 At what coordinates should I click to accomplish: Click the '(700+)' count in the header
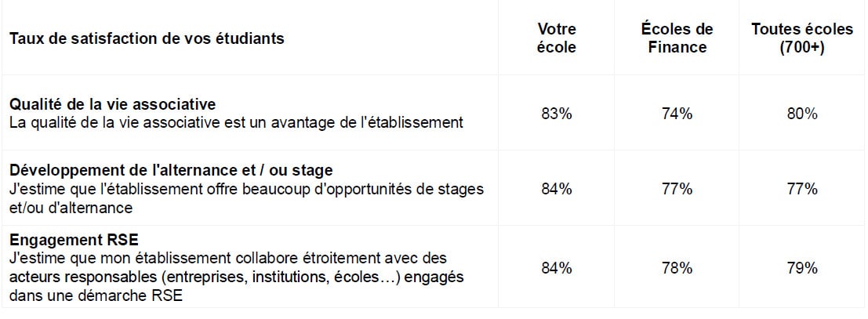pyautogui.click(x=801, y=47)
